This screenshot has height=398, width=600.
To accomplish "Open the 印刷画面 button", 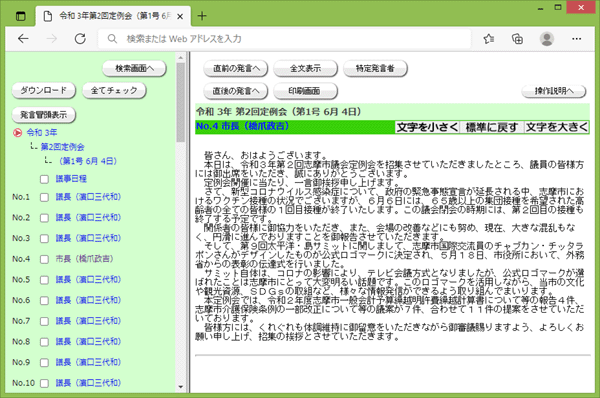I will tap(305, 91).
